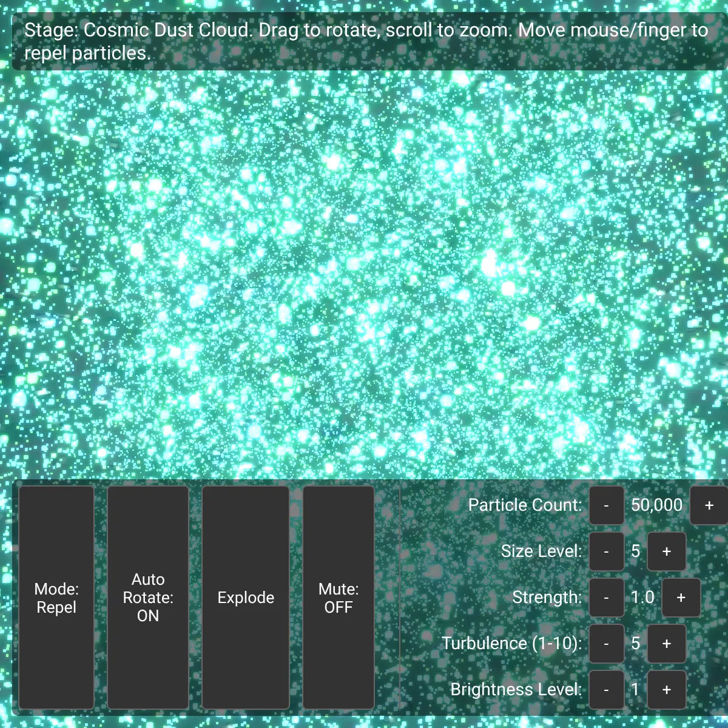Raise Strength using its plus button
This screenshot has width=728, height=728.
(x=681, y=598)
